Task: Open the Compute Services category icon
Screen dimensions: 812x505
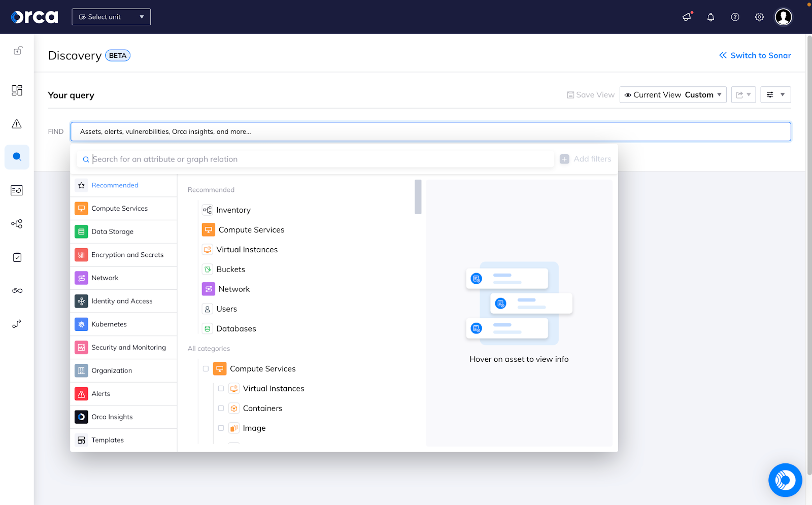Action: pos(81,208)
